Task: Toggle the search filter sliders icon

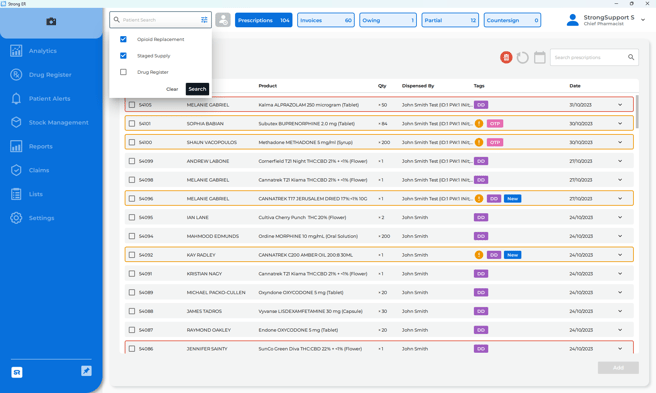Action: 204,20
